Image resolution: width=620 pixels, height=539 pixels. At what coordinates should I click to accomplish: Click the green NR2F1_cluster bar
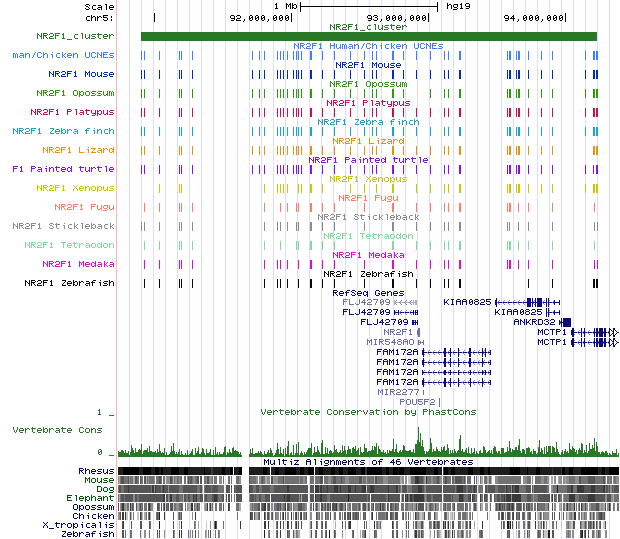[368, 37]
